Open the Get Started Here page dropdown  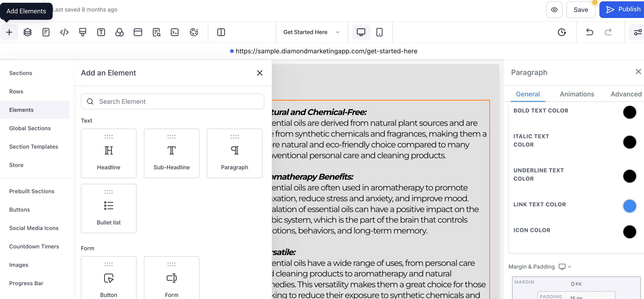click(x=311, y=32)
